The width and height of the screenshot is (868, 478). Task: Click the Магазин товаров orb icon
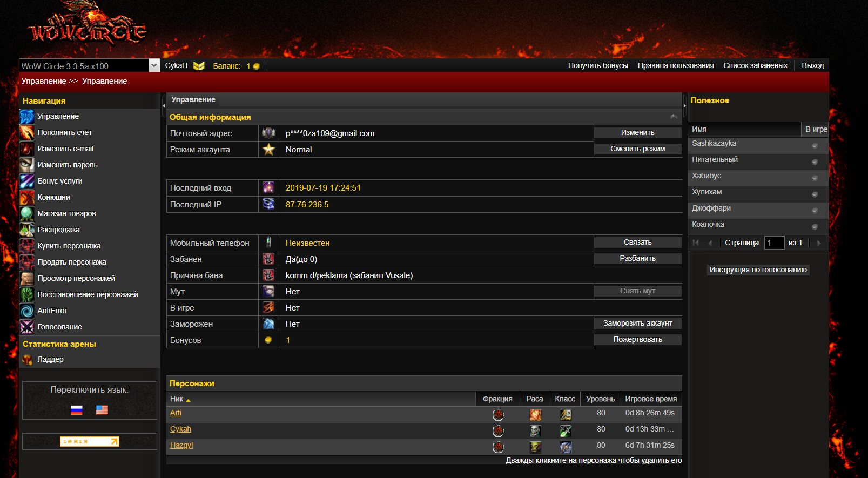(26, 214)
